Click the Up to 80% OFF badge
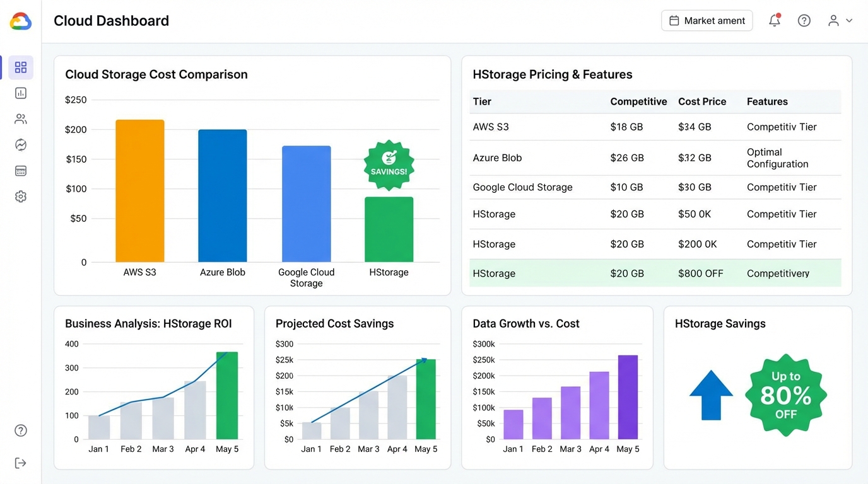Screen dimensions: 868x484 pos(785,395)
